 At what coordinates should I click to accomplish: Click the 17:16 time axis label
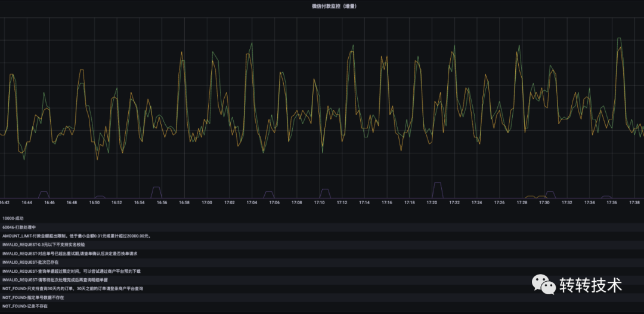387,202
